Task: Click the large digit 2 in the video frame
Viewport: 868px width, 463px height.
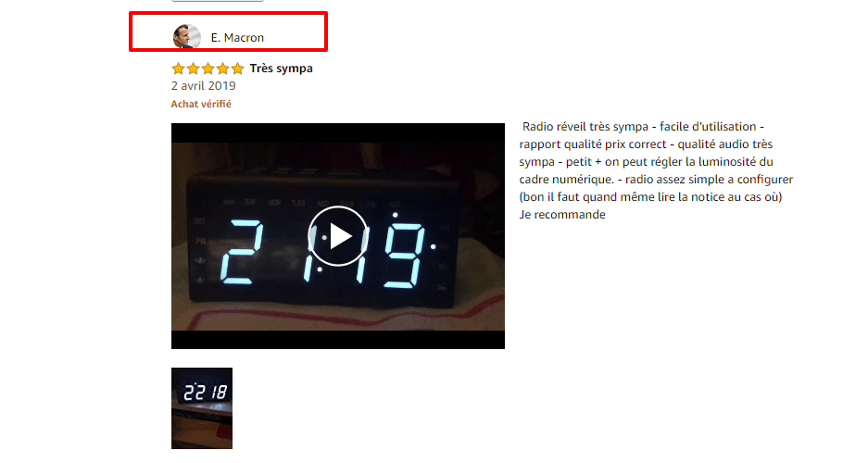Action: 242,252
